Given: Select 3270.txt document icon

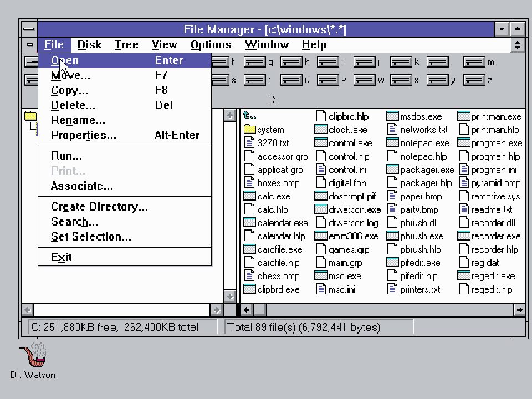Looking at the screenshot, I should [x=249, y=143].
